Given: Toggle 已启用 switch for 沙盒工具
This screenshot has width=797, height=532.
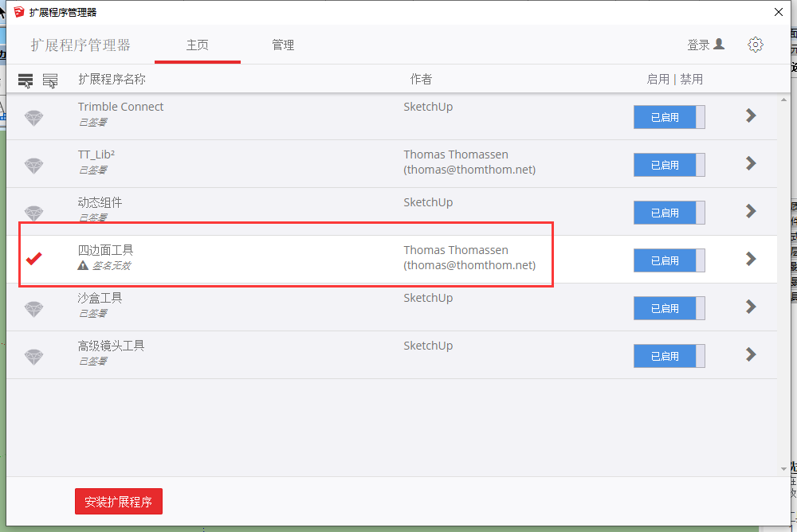Looking at the screenshot, I should click(x=669, y=308).
